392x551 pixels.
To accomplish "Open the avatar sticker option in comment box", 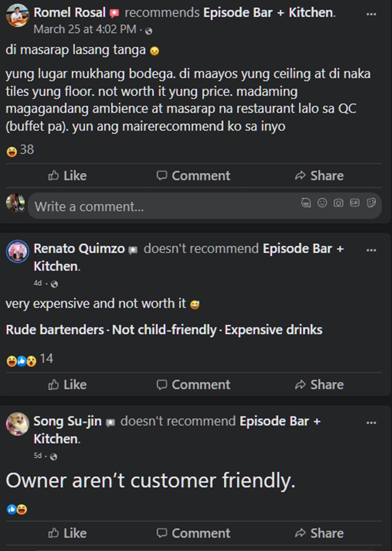I will (306, 203).
